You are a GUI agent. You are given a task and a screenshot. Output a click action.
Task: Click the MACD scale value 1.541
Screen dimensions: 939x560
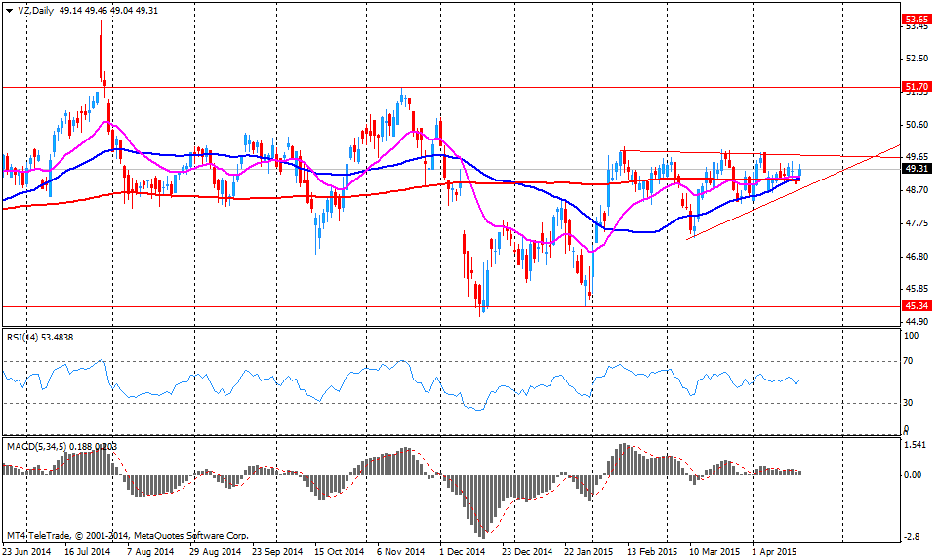(x=915, y=445)
